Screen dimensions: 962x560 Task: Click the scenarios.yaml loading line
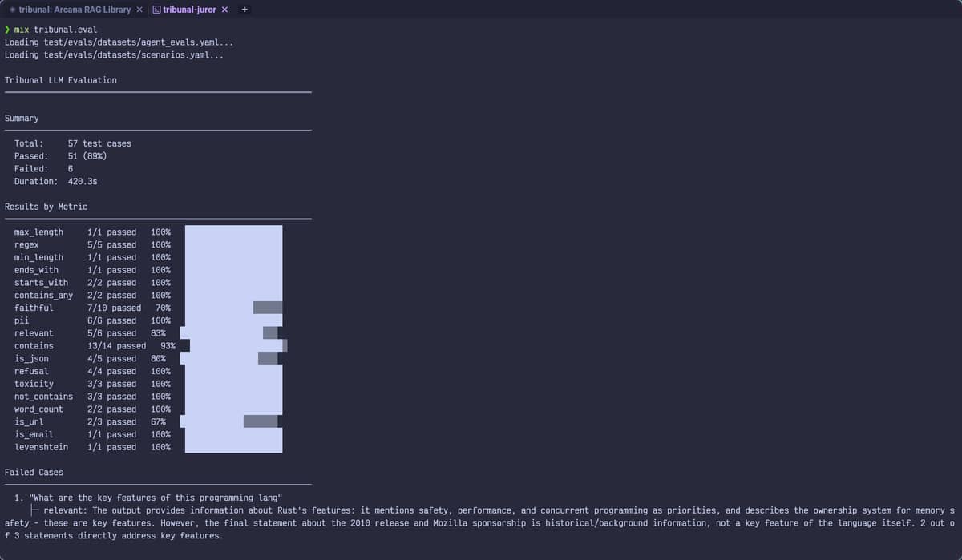[x=114, y=55]
